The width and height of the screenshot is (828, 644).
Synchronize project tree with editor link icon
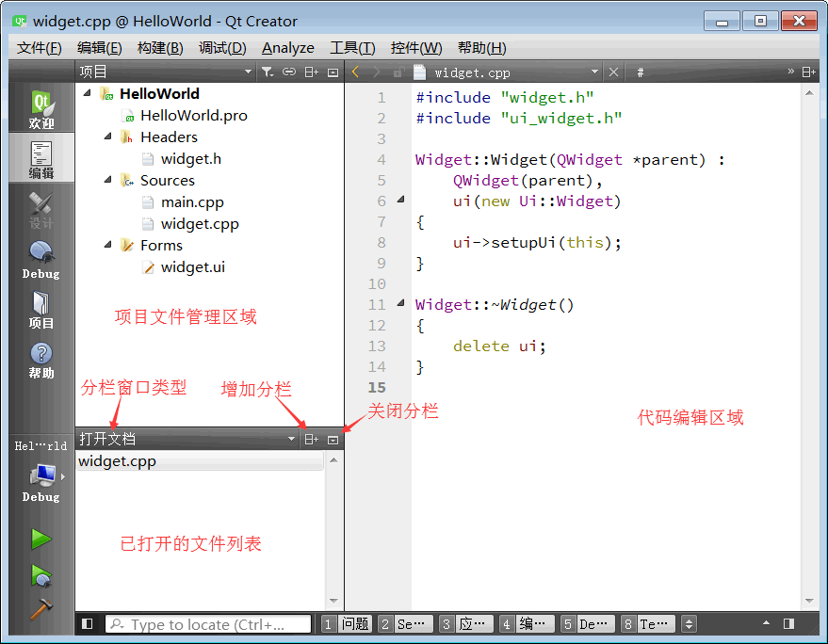point(289,72)
